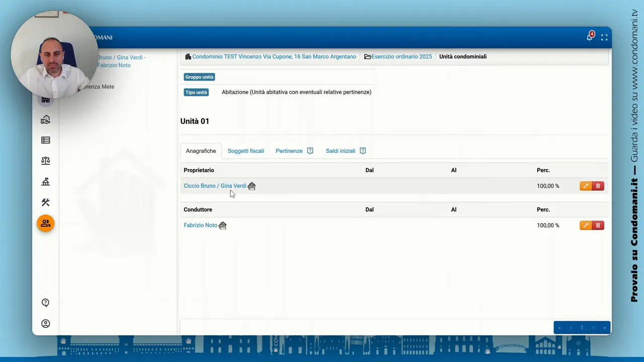Delete the Conduttore Fabrizio Noto row
The height and width of the screenshot is (362, 644).
[x=598, y=225]
